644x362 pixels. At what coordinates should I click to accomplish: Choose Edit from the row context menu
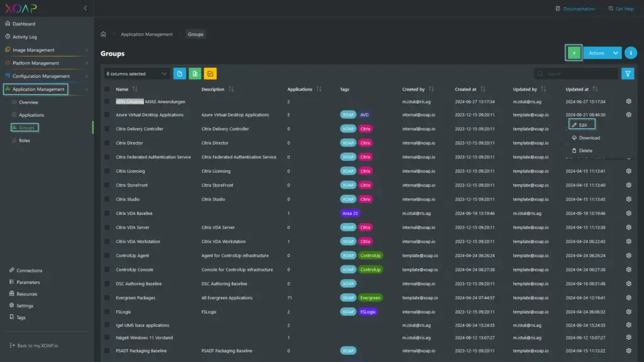pos(582,125)
